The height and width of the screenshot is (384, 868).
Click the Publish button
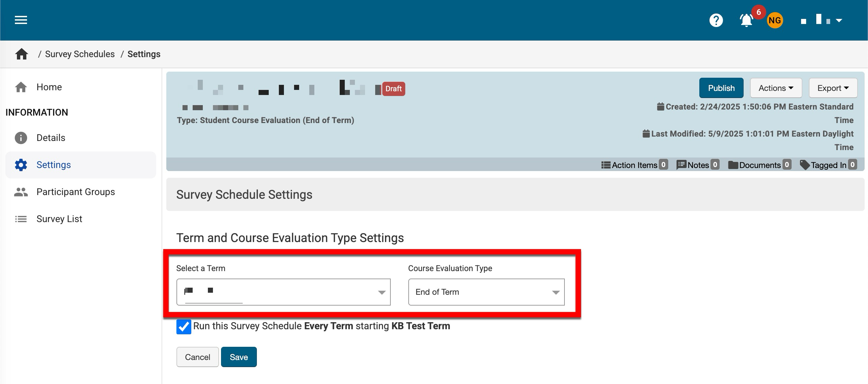click(721, 88)
